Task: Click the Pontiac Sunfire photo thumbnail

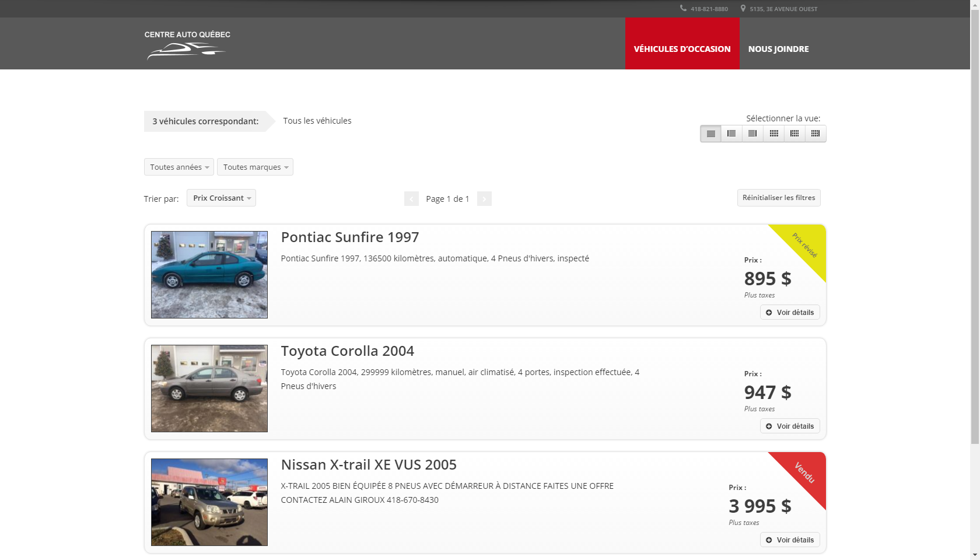Action: pos(209,275)
